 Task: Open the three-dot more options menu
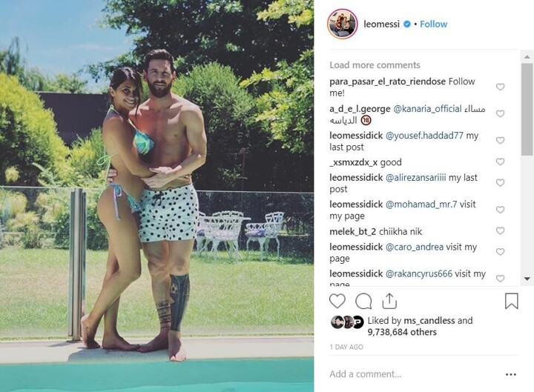click(x=511, y=374)
